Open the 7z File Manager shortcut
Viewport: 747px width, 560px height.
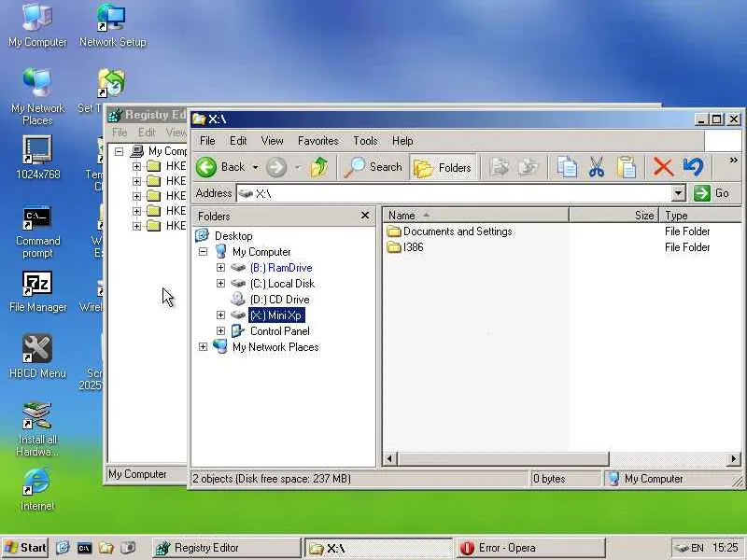(37, 292)
